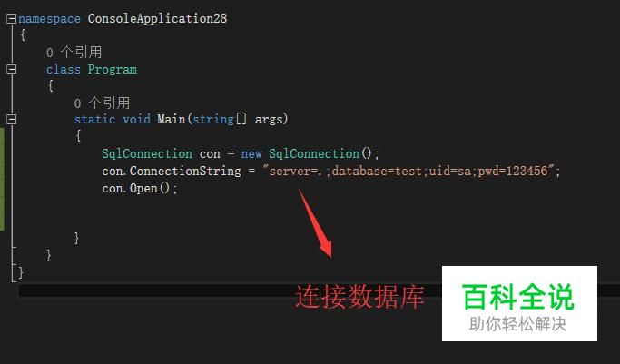This screenshot has width=620, height=364.
Task: Click the static keyword
Action: point(95,119)
